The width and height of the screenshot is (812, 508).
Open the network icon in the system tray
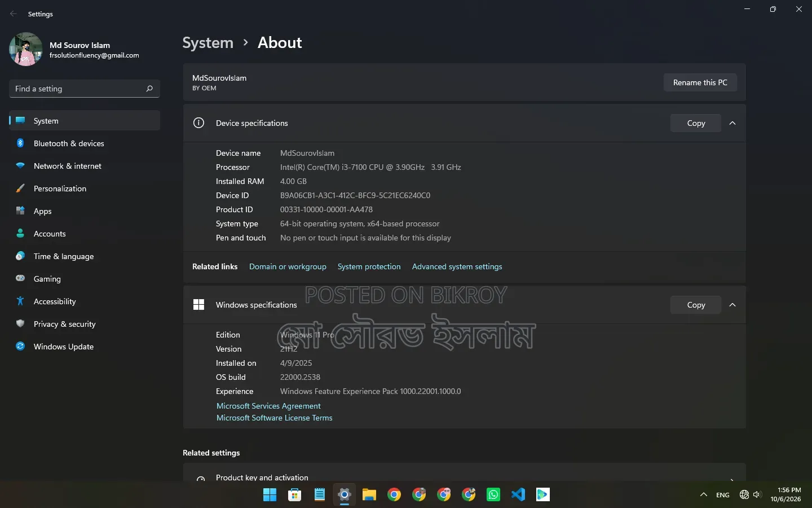tap(744, 495)
